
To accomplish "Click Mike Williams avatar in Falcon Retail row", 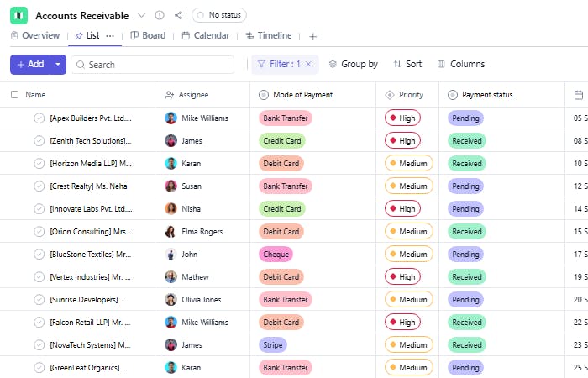I will [171, 322].
